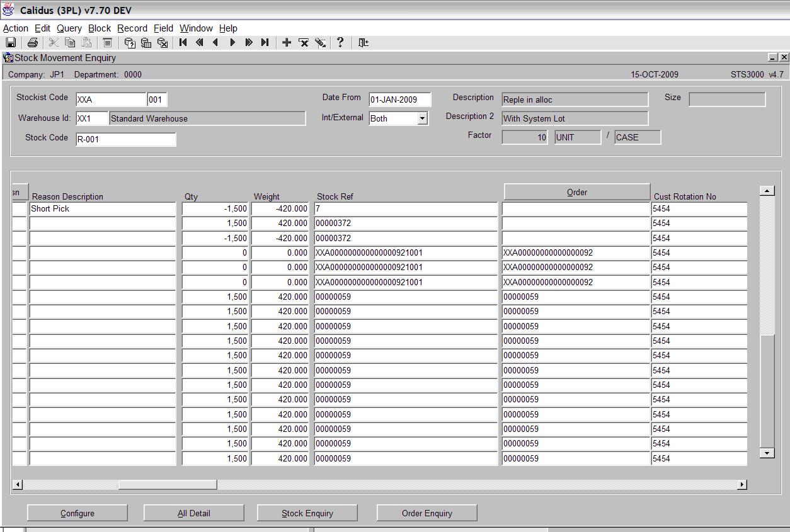Go to previous record arrow
The height and width of the screenshot is (532, 790).
tap(216, 43)
